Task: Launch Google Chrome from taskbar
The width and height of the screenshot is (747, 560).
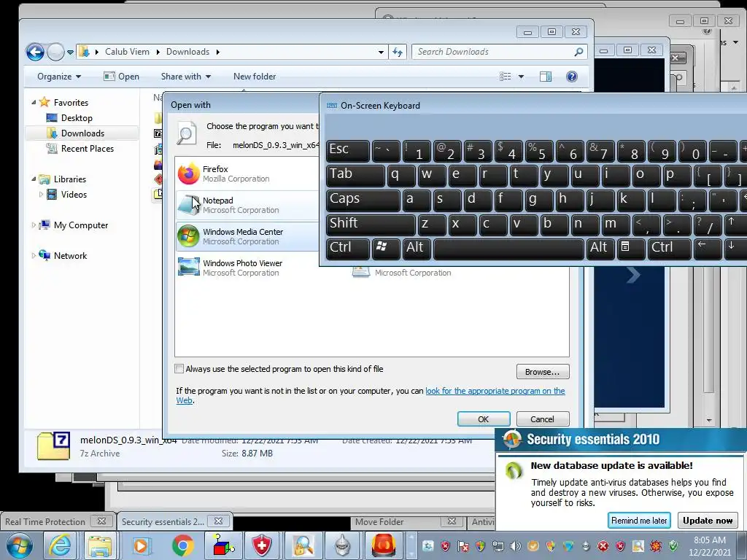Action: click(x=182, y=545)
